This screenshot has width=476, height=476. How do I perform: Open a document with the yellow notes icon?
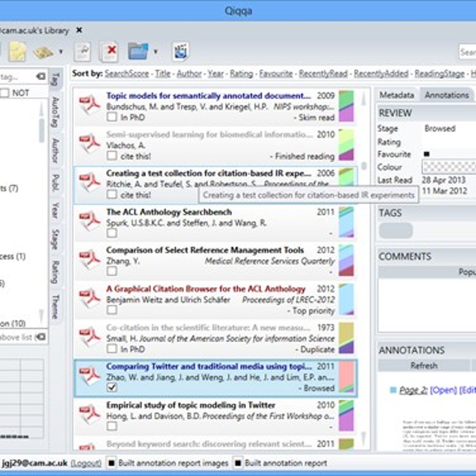pos(17,51)
